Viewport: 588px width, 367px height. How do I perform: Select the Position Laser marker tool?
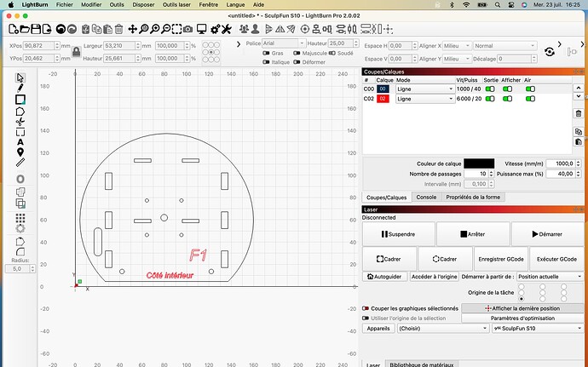tap(20, 152)
